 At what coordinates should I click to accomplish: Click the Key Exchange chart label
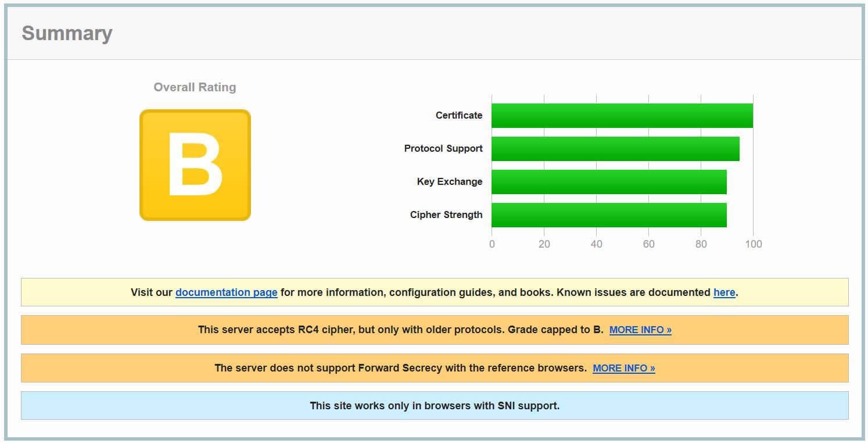[450, 181]
